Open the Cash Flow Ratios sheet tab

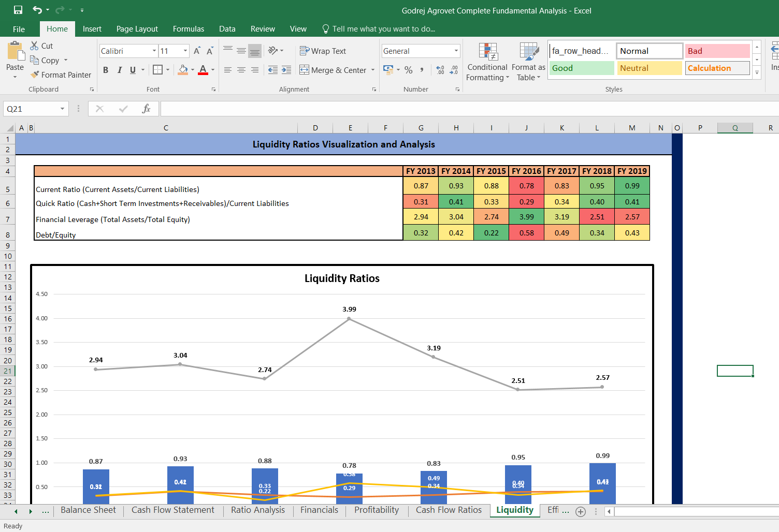pyautogui.click(x=449, y=510)
